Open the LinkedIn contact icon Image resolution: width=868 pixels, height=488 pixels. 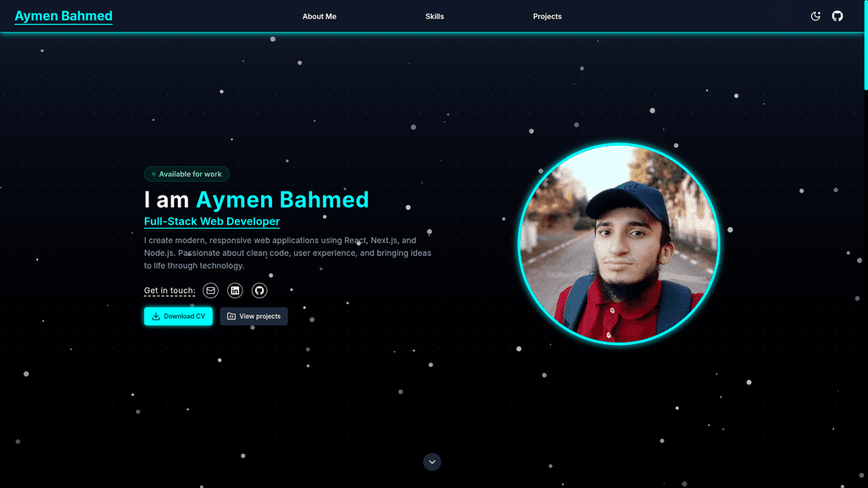(235, 291)
